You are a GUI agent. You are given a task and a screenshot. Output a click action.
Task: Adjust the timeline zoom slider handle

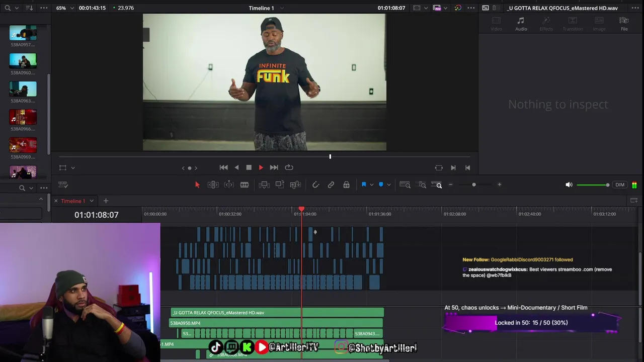click(474, 185)
